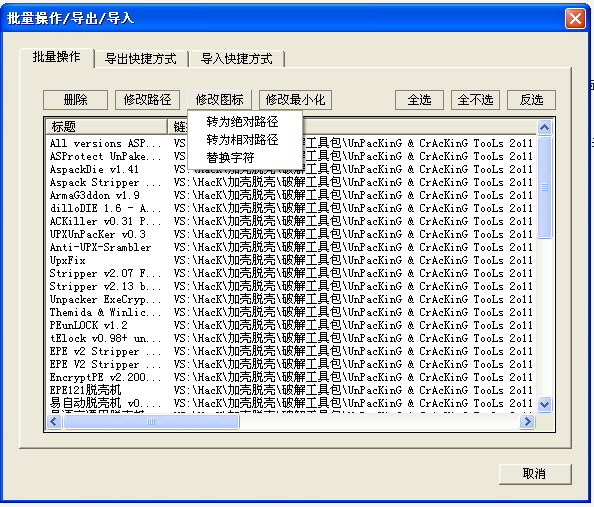Switch to the 批量操作 tab
Screen dimensions: 594x507
point(56,57)
